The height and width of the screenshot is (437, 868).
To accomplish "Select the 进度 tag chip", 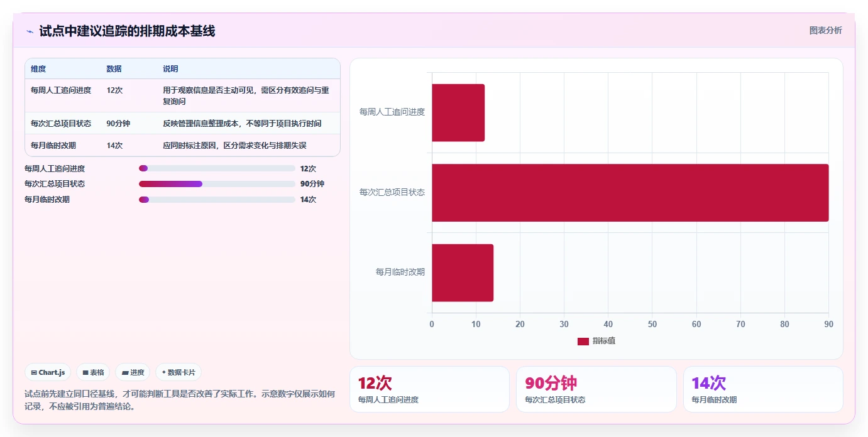I will 133,372.
